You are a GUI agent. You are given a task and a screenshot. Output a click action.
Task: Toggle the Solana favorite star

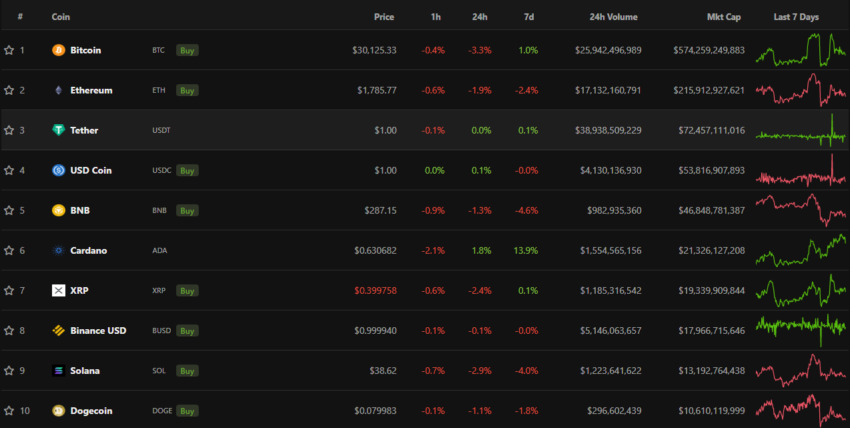pyautogui.click(x=9, y=371)
